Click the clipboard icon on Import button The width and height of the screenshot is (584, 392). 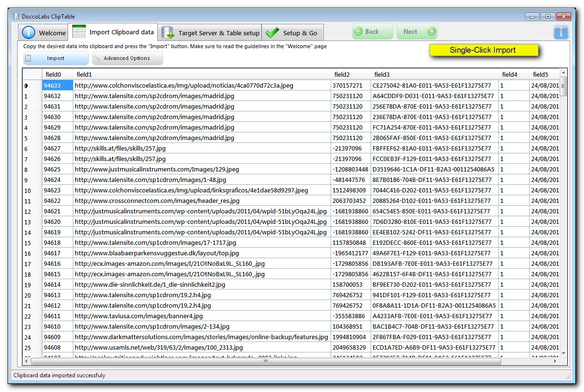pyautogui.click(x=28, y=58)
